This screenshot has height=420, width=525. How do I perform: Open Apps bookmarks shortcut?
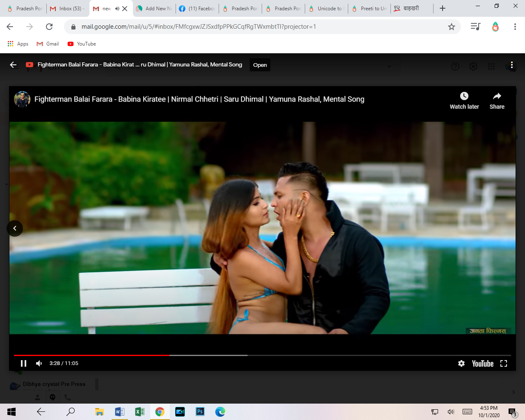18,44
